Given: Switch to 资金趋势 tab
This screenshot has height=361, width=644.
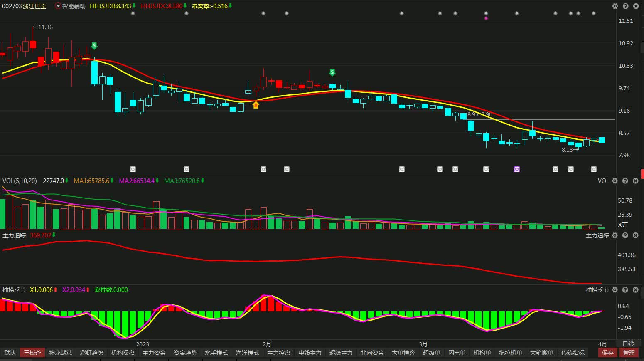Looking at the screenshot, I should [x=185, y=353].
